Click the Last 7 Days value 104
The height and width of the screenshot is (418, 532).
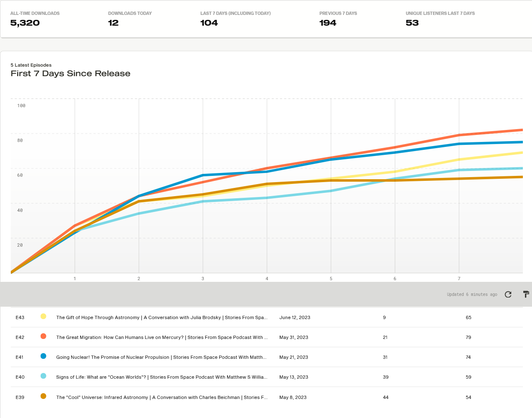click(x=209, y=23)
